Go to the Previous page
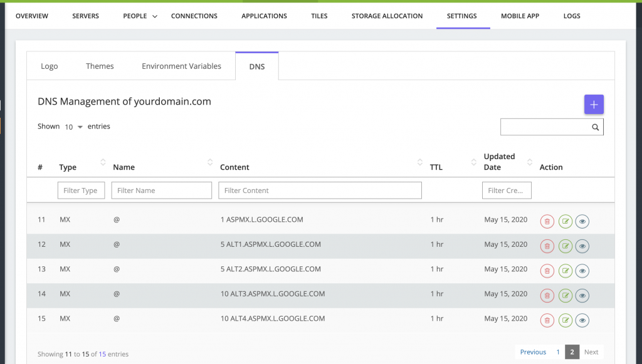Image resolution: width=642 pixels, height=364 pixels. [x=533, y=352]
